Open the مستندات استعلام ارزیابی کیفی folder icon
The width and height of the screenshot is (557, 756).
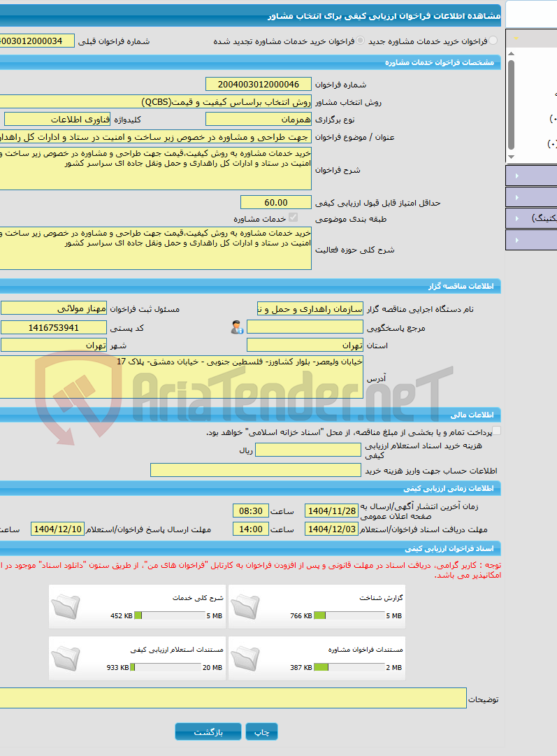pos(66,659)
